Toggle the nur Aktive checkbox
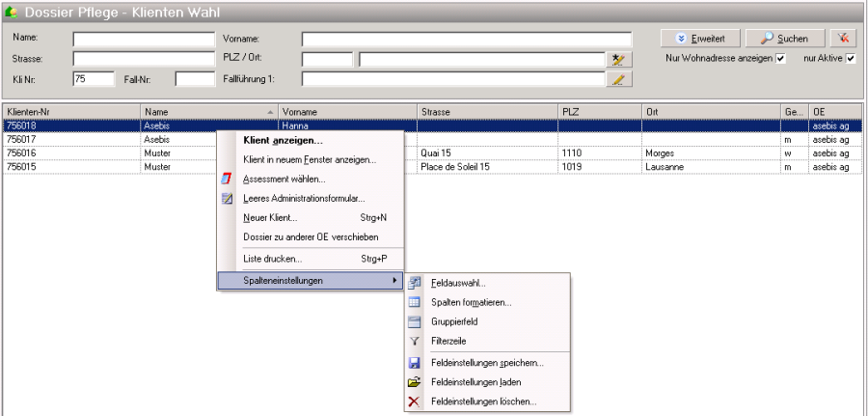This screenshot has width=868, height=416. coord(851,59)
